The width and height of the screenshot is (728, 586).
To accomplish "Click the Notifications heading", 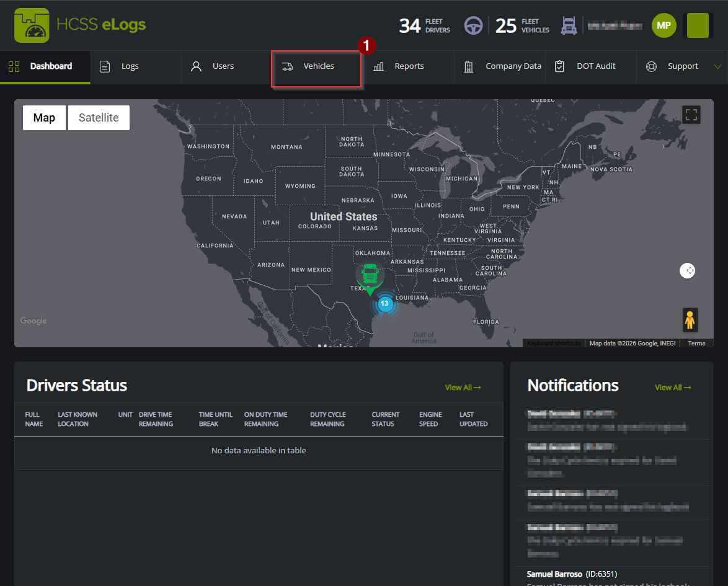I will coord(573,386).
